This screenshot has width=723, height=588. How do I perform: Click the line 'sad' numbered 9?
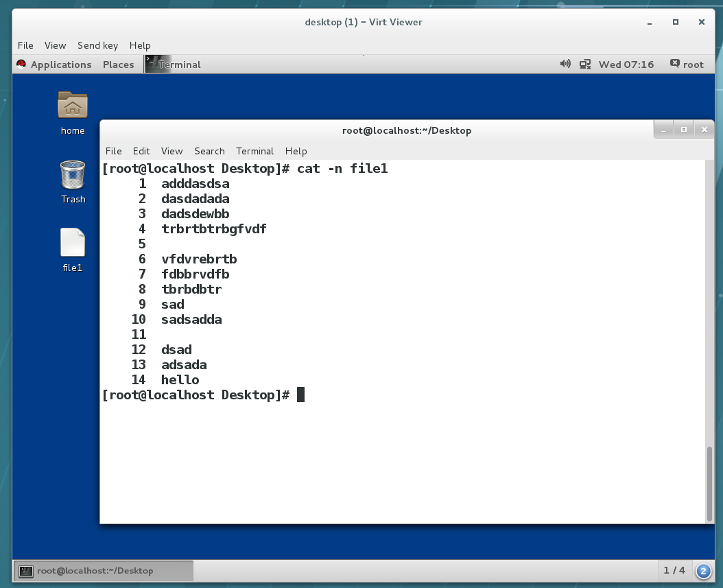coord(173,305)
